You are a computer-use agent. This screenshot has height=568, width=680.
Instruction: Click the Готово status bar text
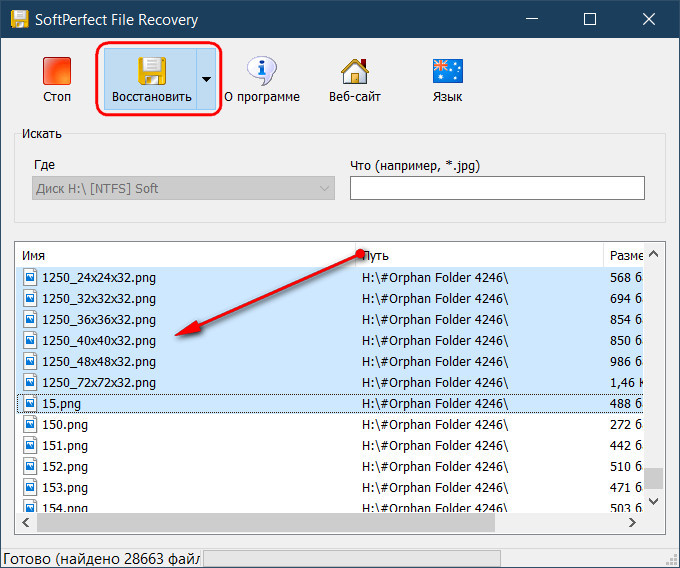101,559
